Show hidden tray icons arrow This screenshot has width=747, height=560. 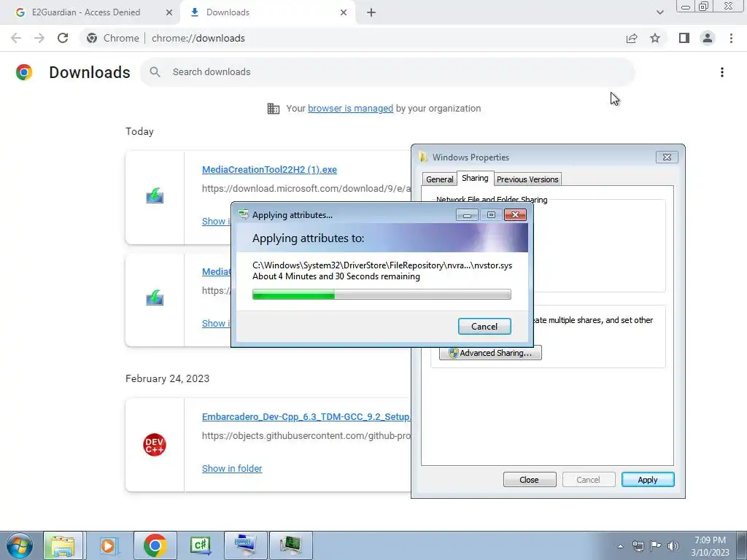click(620, 546)
